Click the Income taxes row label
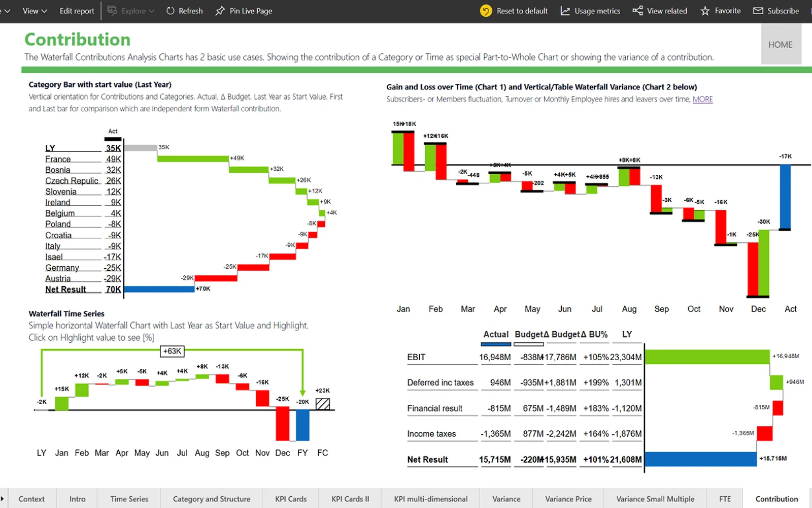This screenshot has width=812, height=508. click(431, 434)
